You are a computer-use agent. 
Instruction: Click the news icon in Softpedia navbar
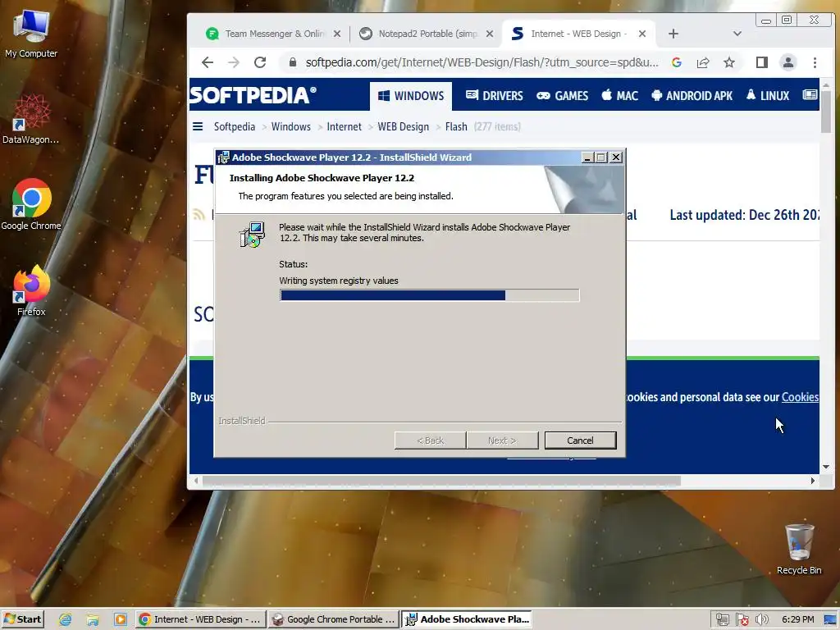(810, 95)
